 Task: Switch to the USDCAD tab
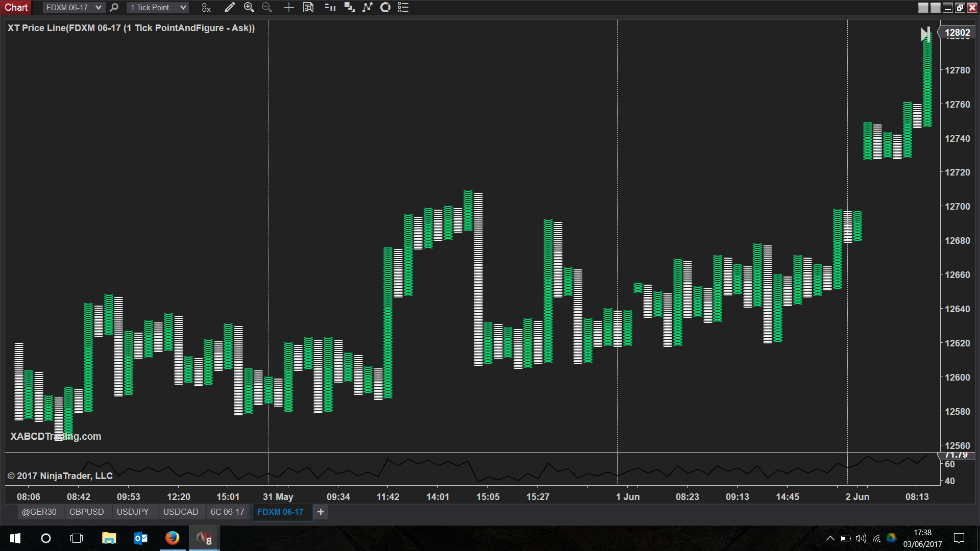181,512
